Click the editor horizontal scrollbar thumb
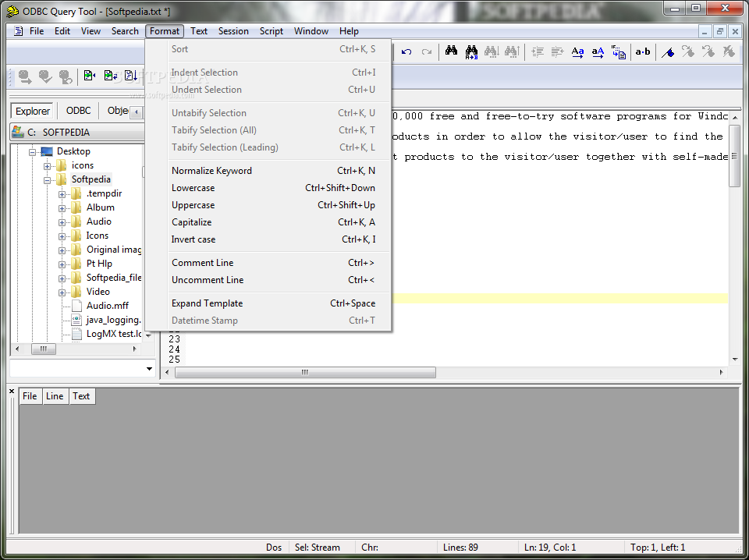The height and width of the screenshot is (560, 749). click(305, 372)
